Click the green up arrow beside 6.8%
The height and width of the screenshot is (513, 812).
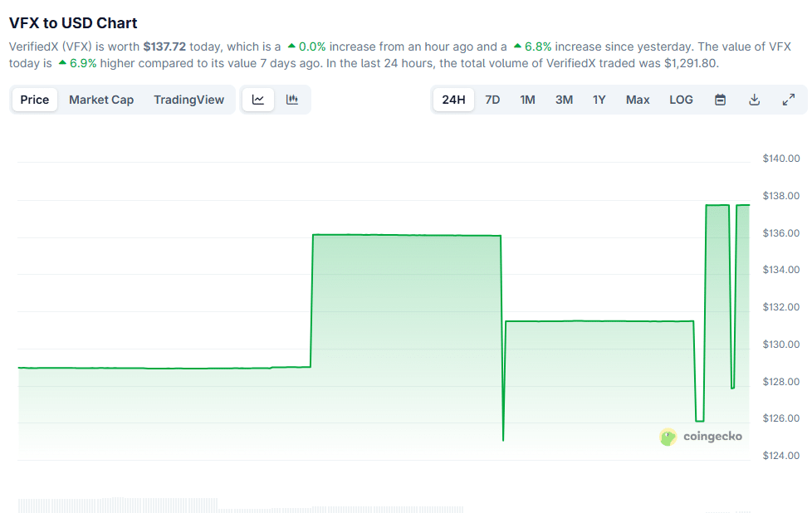click(x=520, y=46)
